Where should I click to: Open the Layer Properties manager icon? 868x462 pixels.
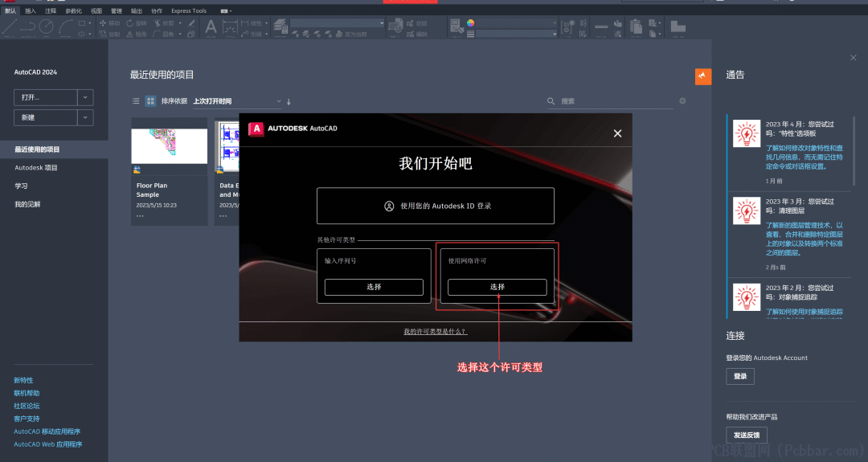280,26
